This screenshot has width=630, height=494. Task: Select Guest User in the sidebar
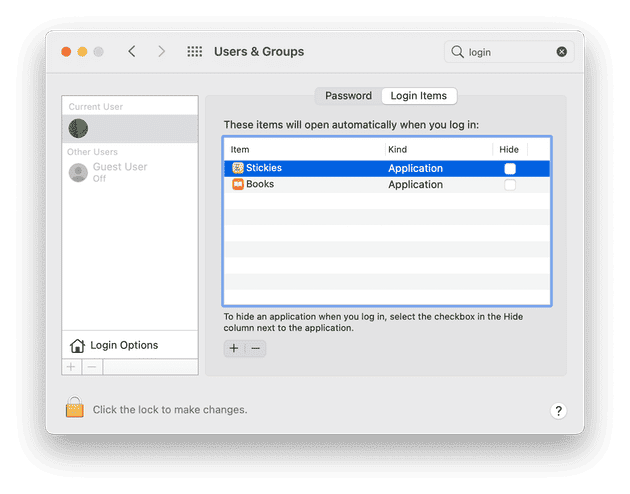coord(130,172)
